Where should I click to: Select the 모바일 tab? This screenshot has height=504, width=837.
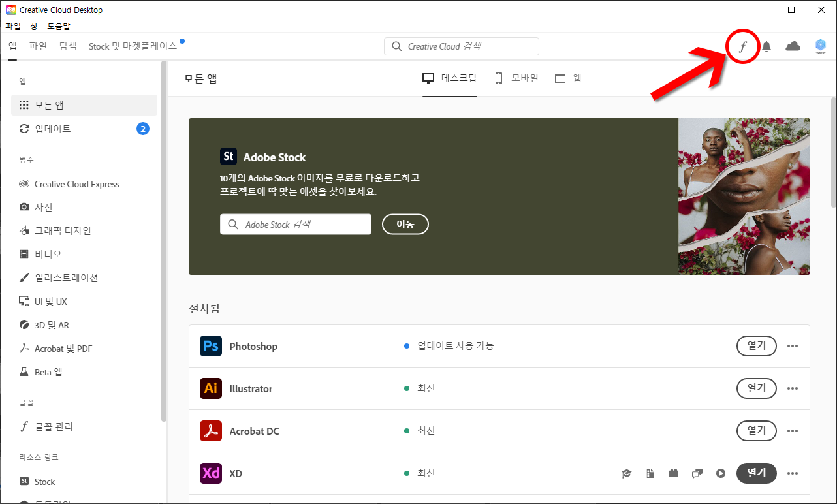tap(516, 78)
